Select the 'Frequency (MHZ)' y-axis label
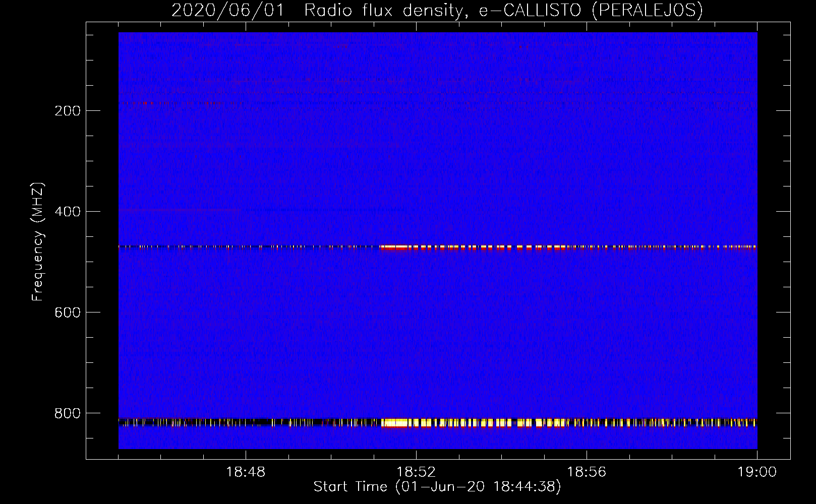The height and width of the screenshot is (504, 816). tap(38, 242)
